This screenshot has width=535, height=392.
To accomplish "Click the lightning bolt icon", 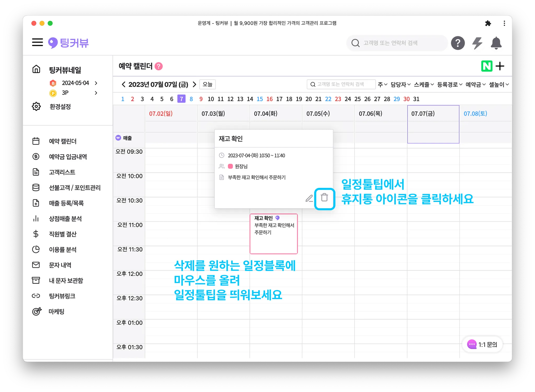I will tap(477, 43).
